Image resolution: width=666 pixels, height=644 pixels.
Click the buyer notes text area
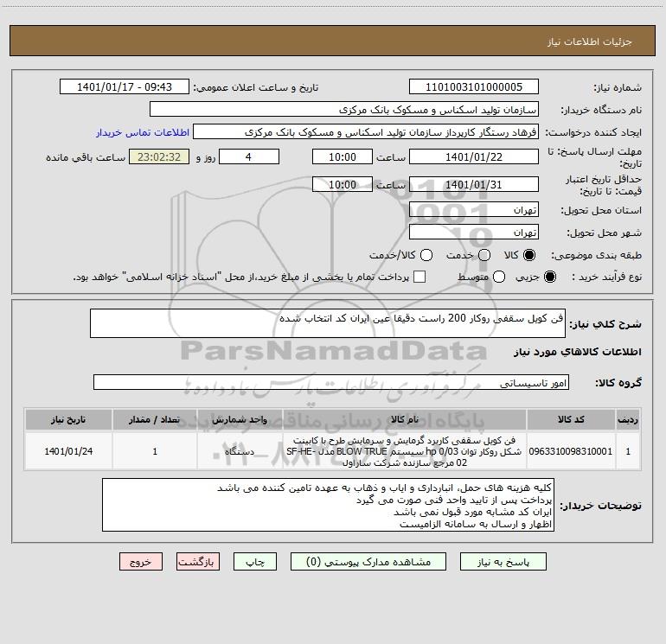coord(329,505)
